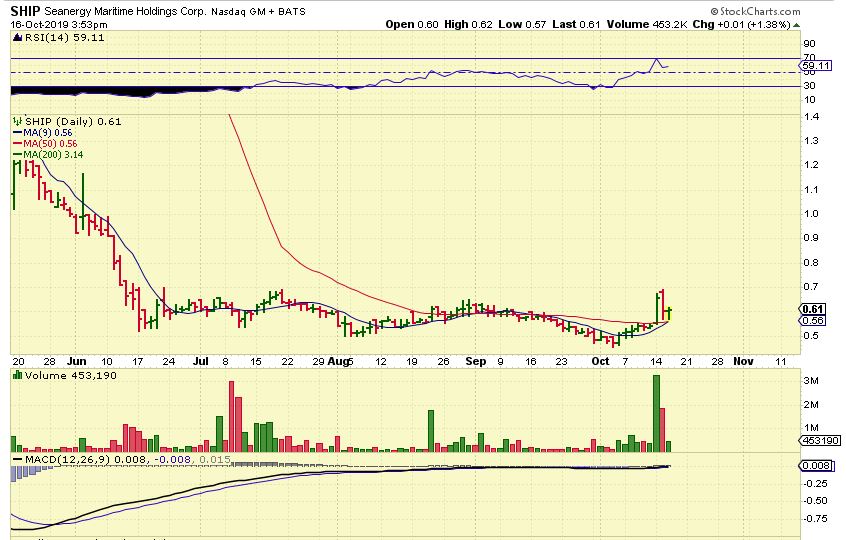The height and width of the screenshot is (540, 846).
Task: Click the 0.61 last price tag
Action: tap(813, 309)
